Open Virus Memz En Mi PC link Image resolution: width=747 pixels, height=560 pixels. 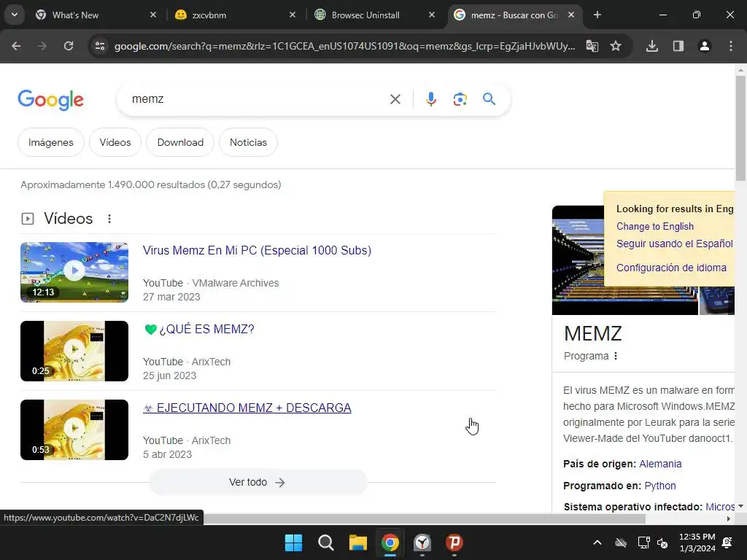[x=257, y=251]
